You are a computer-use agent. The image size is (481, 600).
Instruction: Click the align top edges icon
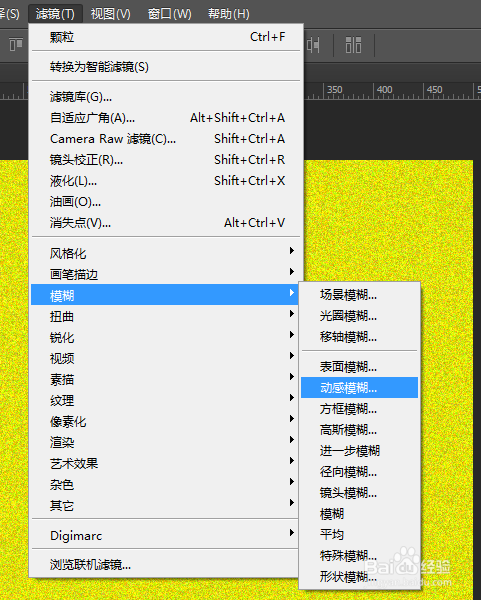16,44
